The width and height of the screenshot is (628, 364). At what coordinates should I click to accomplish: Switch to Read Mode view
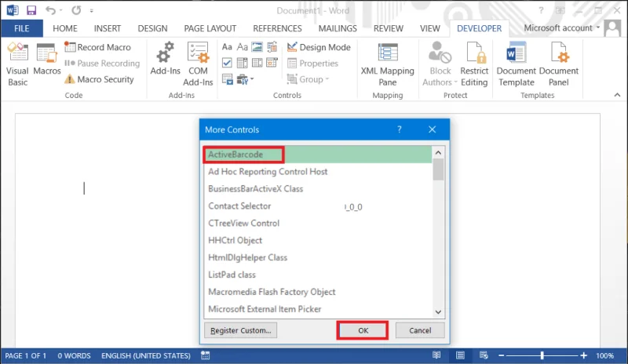pyautogui.click(x=436, y=355)
